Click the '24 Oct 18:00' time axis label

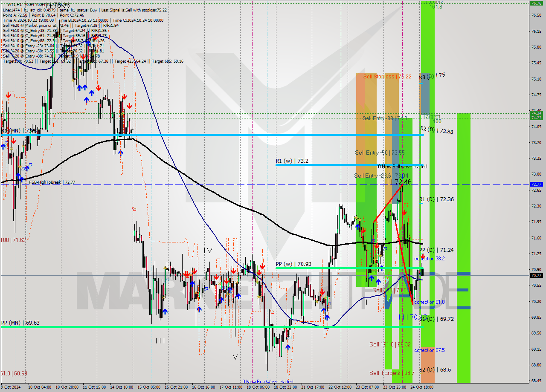422,387
